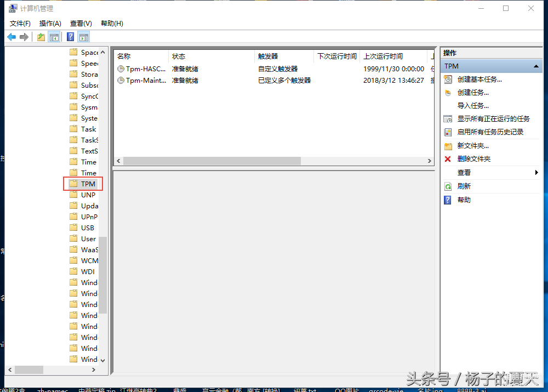The width and height of the screenshot is (548, 392).
Task: Open the 操作(A) menu
Action: click(50, 24)
